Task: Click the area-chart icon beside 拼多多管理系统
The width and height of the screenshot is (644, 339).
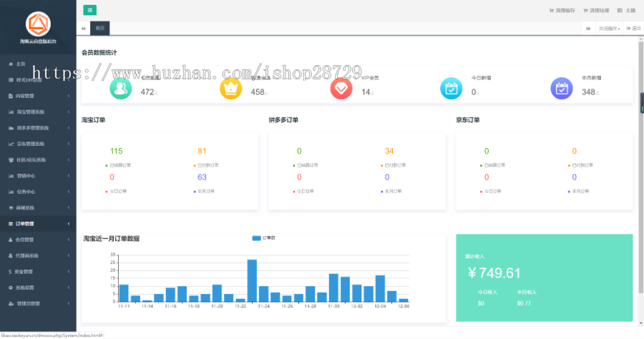Action: click(11, 128)
